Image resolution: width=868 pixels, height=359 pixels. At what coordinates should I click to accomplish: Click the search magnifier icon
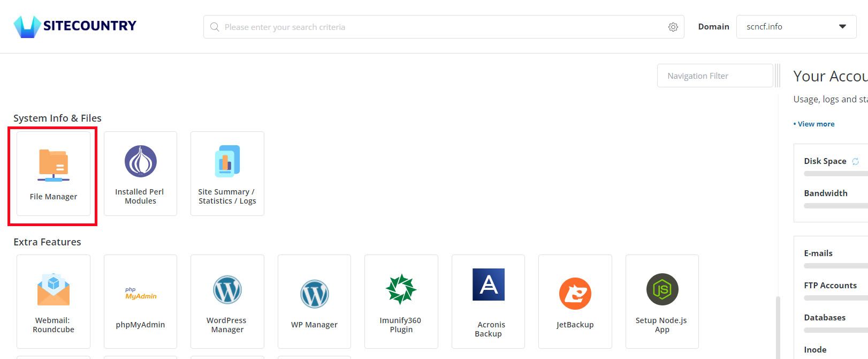(x=215, y=27)
